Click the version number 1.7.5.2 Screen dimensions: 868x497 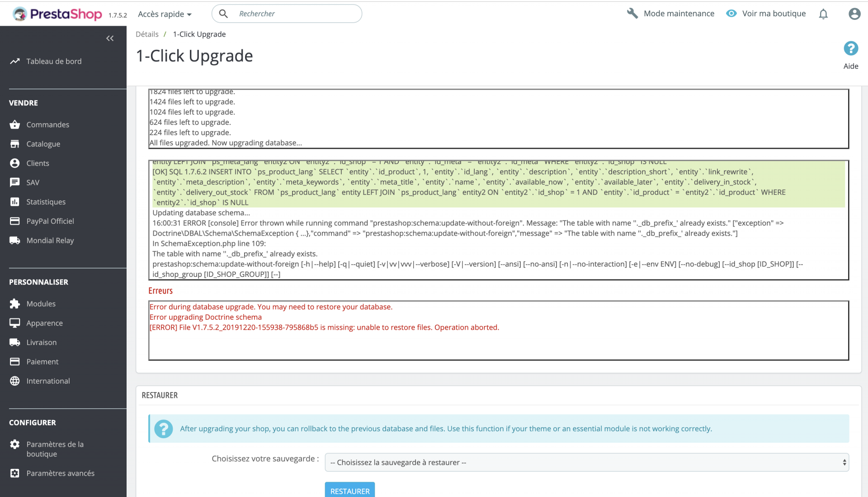pyautogui.click(x=118, y=15)
